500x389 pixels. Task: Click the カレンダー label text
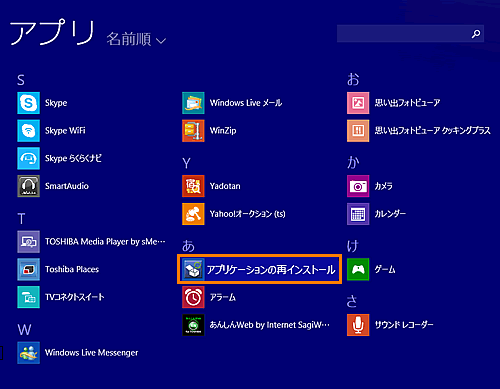pyautogui.click(x=390, y=214)
